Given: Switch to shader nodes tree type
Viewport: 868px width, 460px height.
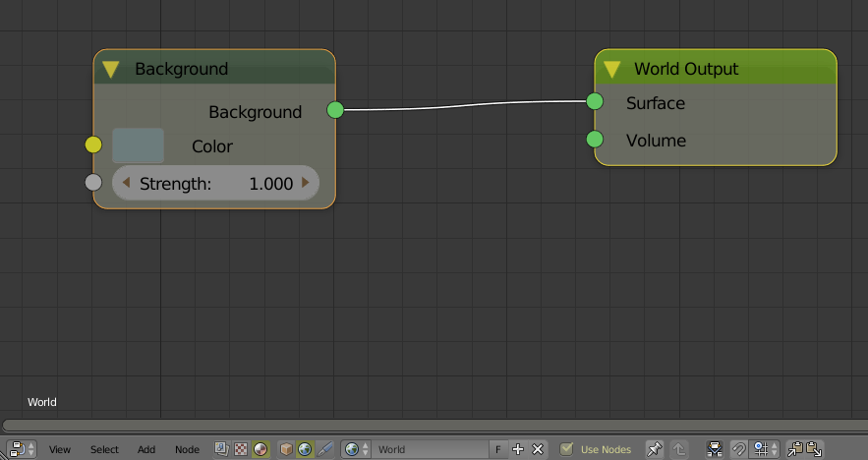Looking at the screenshot, I should point(260,449).
